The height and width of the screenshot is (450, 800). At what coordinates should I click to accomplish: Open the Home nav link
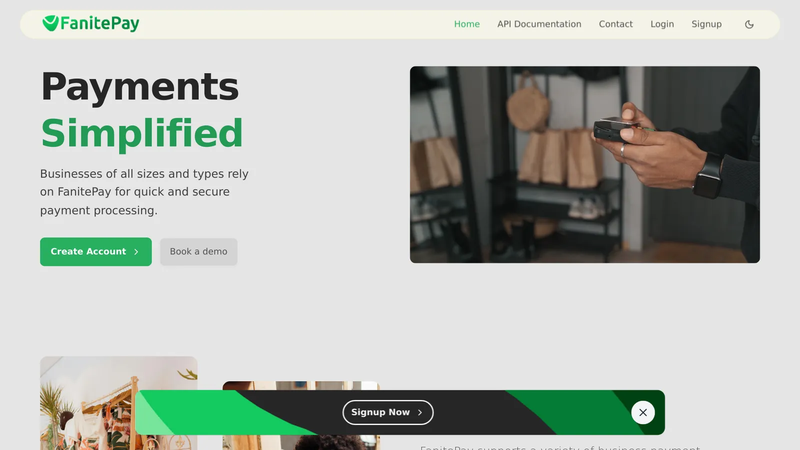pyautogui.click(x=467, y=24)
